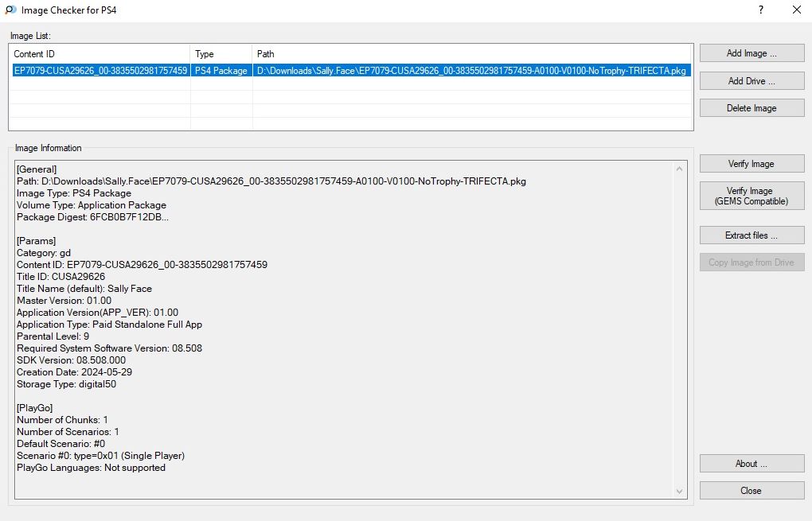The width and height of the screenshot is (812, 521).
Task: Click the question mark help button
Action: tap(760, 10)
